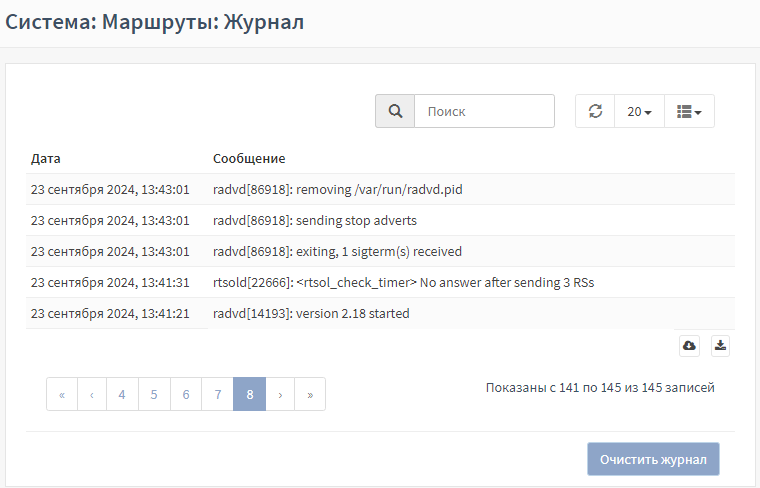Viewport: 760px width, 488px height.
Task: Select page 6 in pagination
Action: click(x=186, y=394)
